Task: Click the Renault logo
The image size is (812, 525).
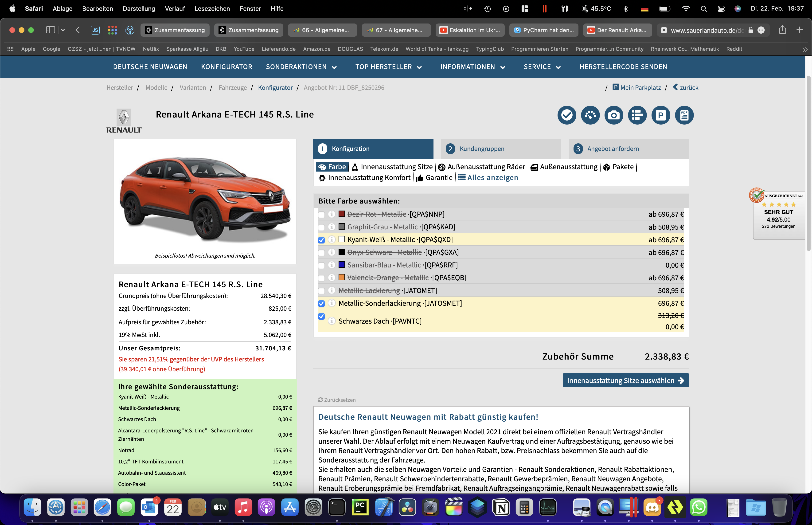Action: pos(124,121)
